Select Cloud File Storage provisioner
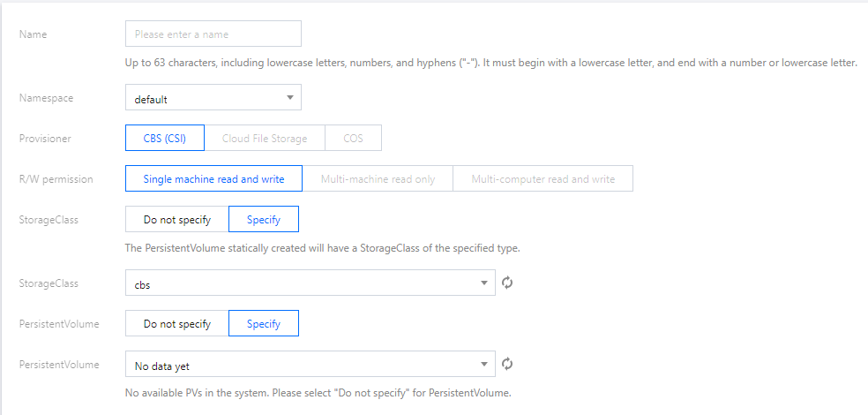Viewport: 868px width, 415px height. (x=265, y=138)
